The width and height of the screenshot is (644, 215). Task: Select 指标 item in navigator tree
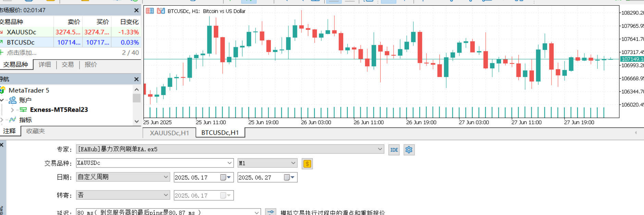[x=25, y=120]
